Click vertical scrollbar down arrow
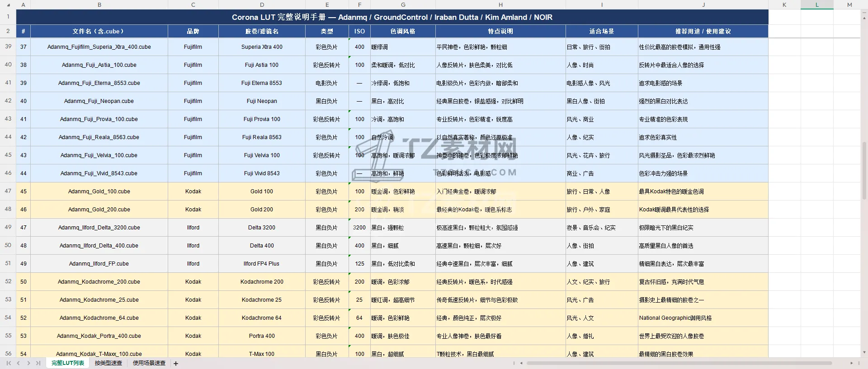 864,352
